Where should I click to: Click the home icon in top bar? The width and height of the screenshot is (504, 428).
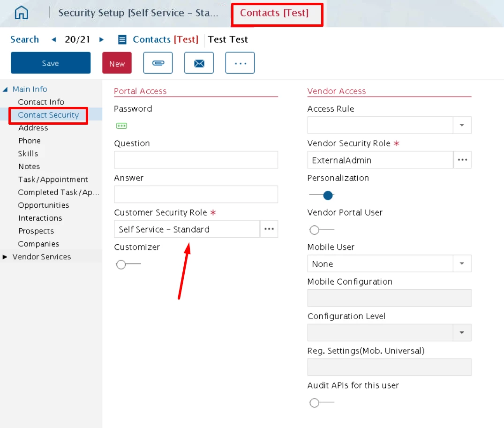point(21,13)
